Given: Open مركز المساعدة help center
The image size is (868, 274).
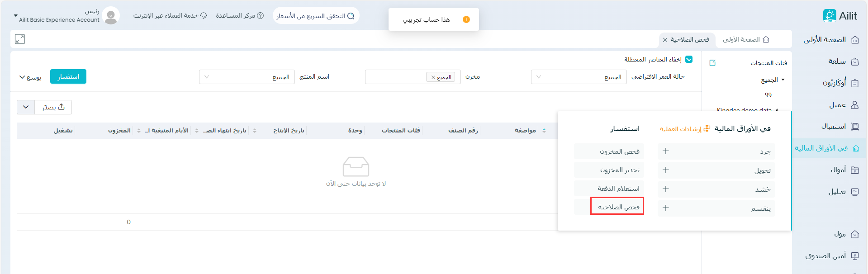Looking at the screenshot, I should 240,16.
